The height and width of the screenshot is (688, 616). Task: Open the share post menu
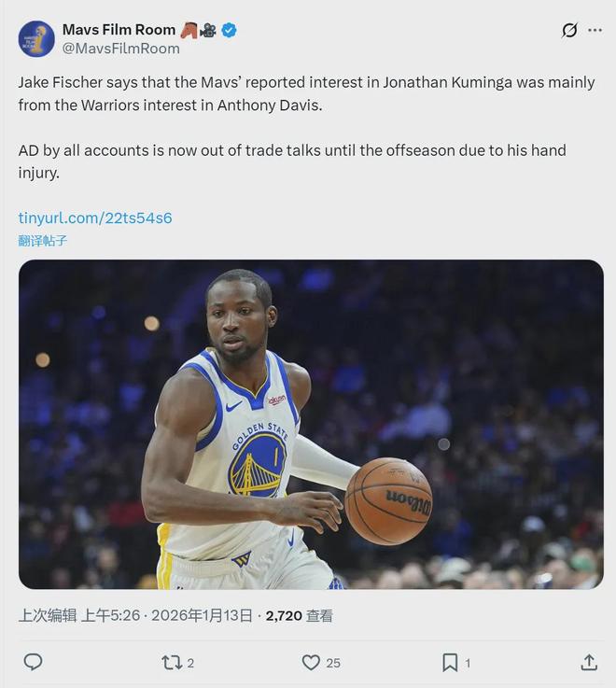point(588,662)
